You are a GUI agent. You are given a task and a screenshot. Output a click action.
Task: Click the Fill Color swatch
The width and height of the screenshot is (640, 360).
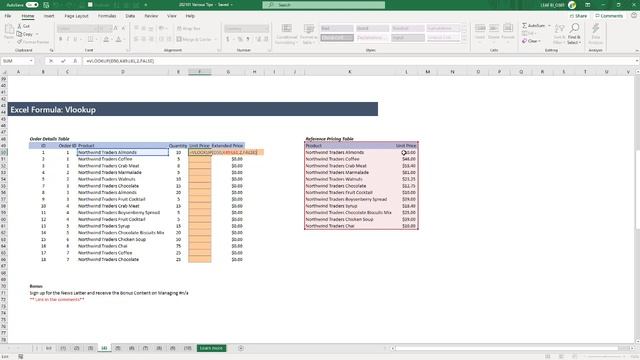point(106,39)
